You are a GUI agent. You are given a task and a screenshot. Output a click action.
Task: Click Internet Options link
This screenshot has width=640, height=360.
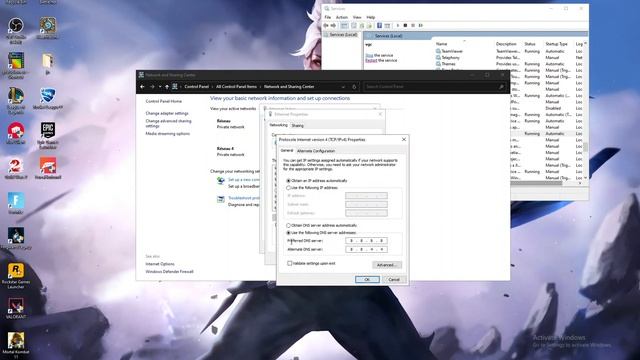[160, 264]
